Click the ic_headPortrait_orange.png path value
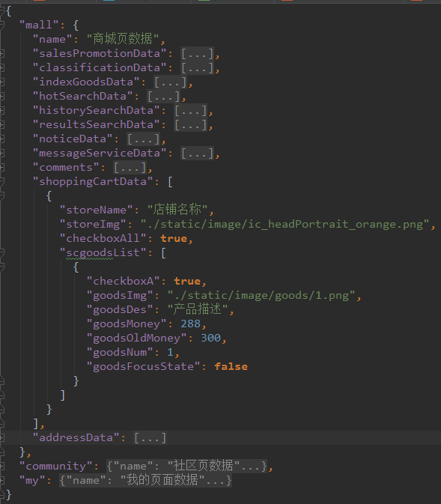The width and height of the screenshot is (441, 504). (x=285, y=225)
